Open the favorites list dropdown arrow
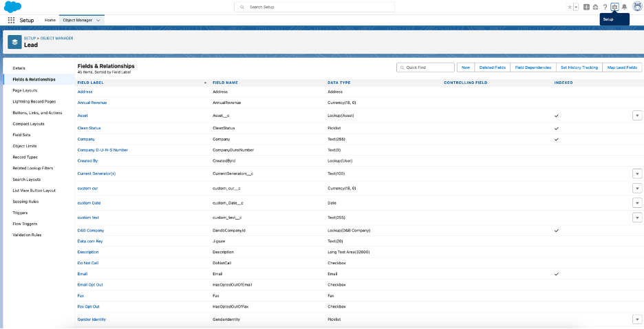 pyautogui.click(x=576, y=7)
